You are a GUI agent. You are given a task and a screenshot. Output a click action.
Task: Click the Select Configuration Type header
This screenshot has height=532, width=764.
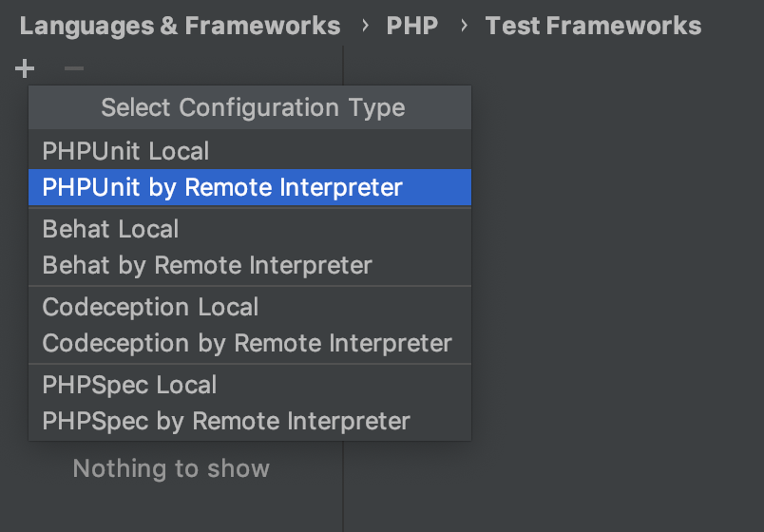click(253, 108)
